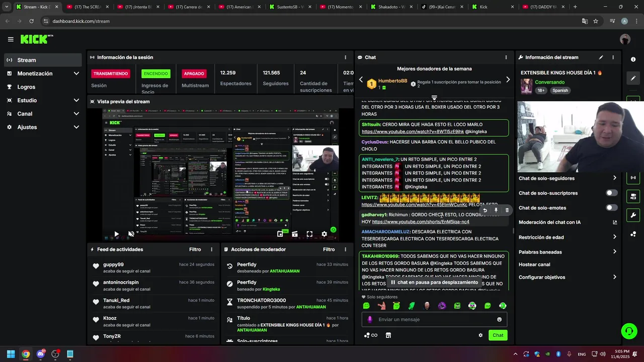Viewport: 644px width, 362px height.
Task: Open the chat shop icon
Action: (x=388, y=335)
